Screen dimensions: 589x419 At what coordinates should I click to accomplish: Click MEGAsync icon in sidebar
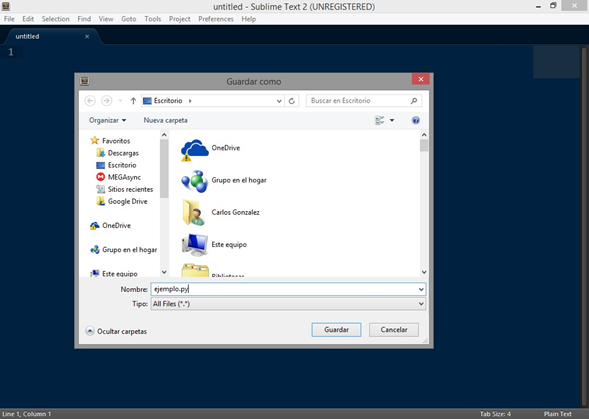coord(100,177)
